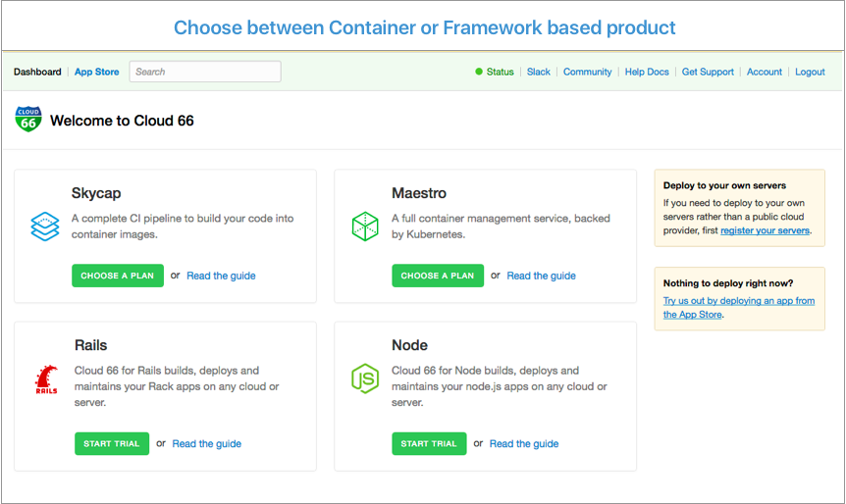Open the Status page link
The height and width of the screenshot is (504, 846).
pos(500,72)
